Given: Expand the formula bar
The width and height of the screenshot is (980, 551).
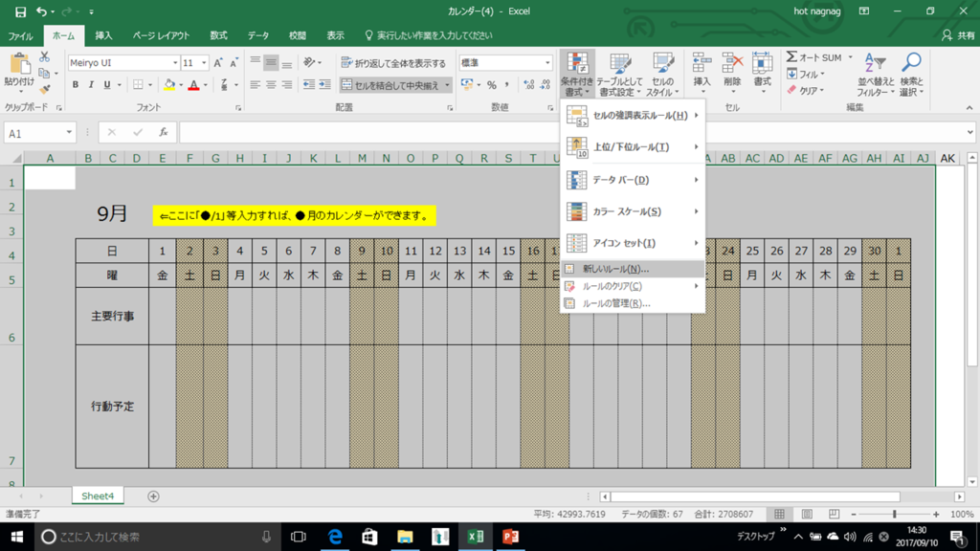Looking at the screenshot, I should point(969,132).
